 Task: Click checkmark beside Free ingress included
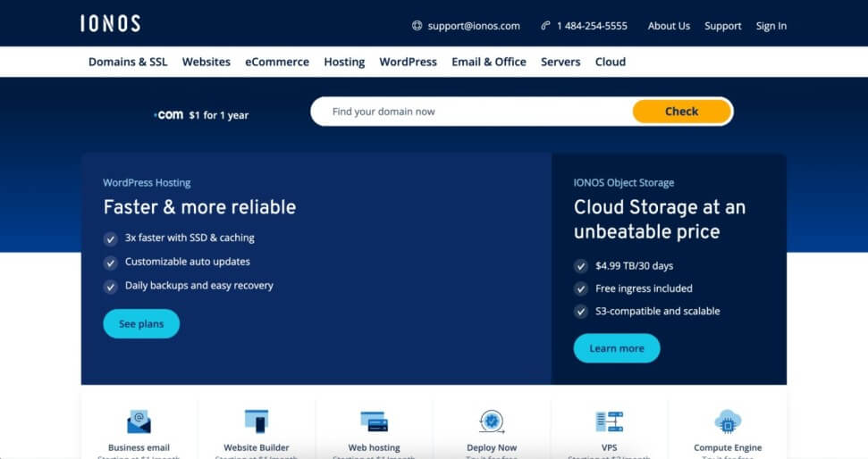(581, 288)
